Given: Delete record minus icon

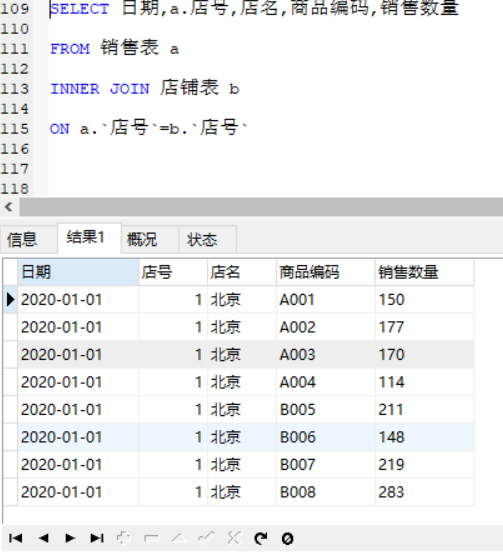Looking at the screenshot, I should tap(151, 538).
